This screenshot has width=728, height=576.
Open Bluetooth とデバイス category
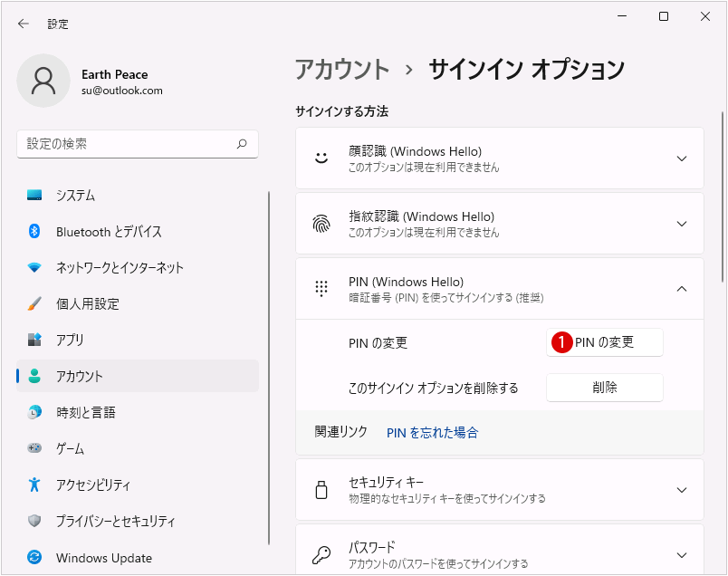(138, 231)
